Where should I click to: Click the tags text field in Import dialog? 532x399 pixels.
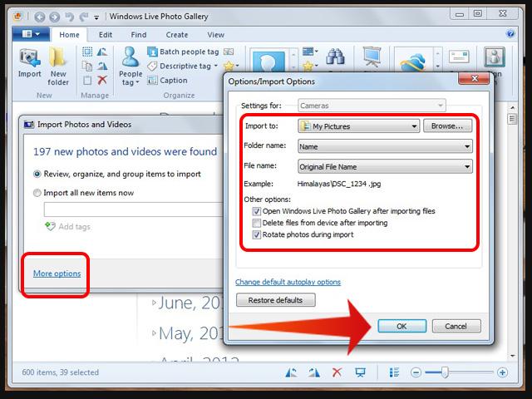click(x=134, y=209)
